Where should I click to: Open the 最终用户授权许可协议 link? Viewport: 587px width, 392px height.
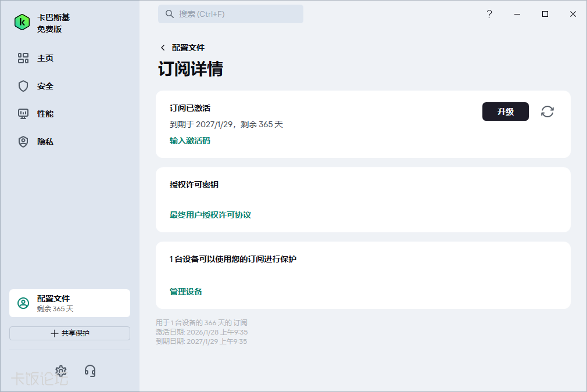click(x=210, y=215)
